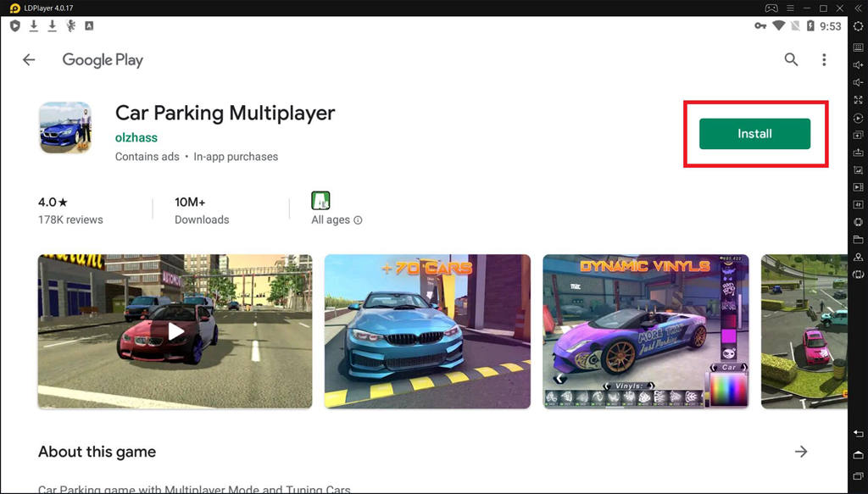Collapse the sidebar with the double chevron
Viewport: 868px width, 494px height.
858,8
